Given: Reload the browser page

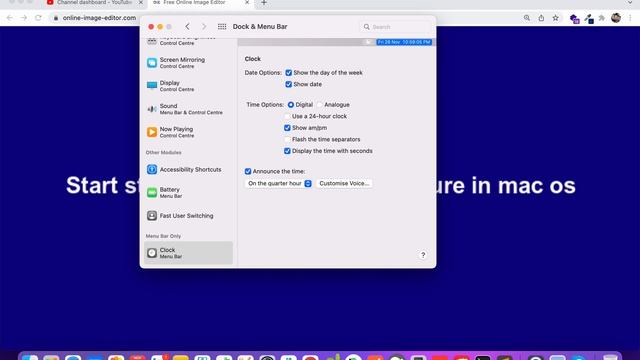Looking at the screenshot, I should 38,18.
